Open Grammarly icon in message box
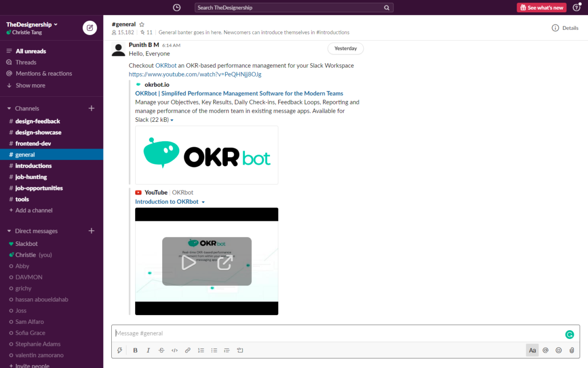Viewport: 588px width, 368px height. click(569, 335)
